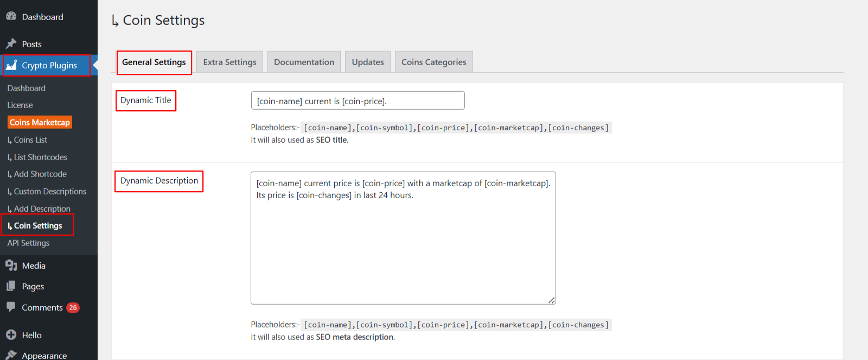Open the Documentation tab
This screenshot has height=360, width=868.
[304, 62]
